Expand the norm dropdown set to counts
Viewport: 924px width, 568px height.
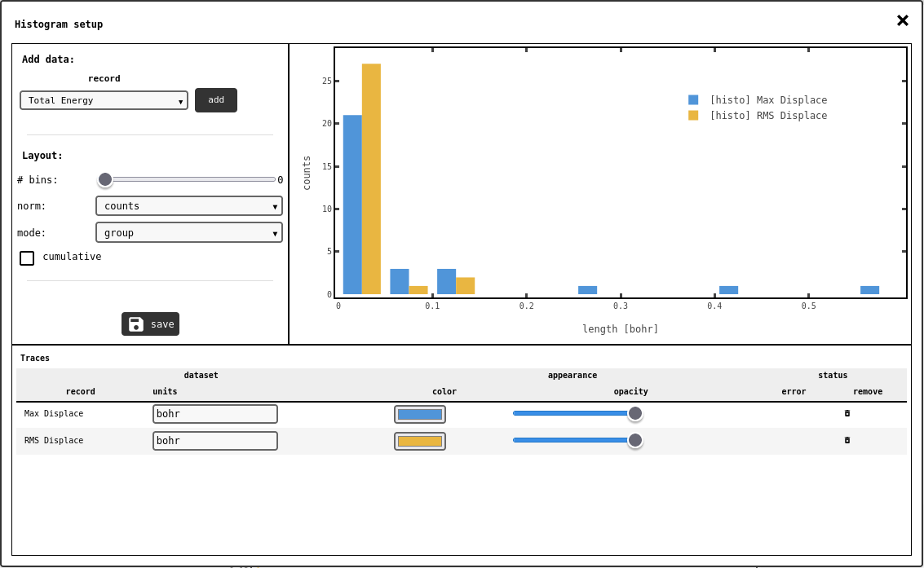pyautogui.click(x=188, y=206)
